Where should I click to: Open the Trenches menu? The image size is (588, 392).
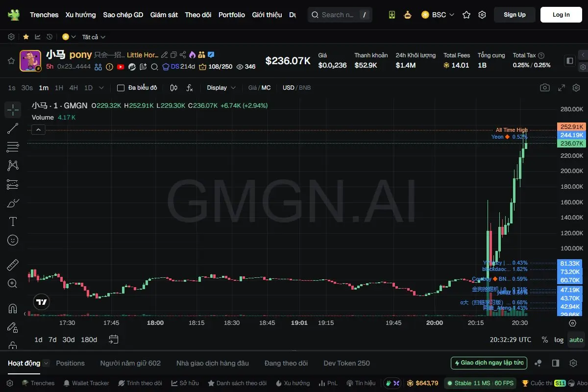44,15
